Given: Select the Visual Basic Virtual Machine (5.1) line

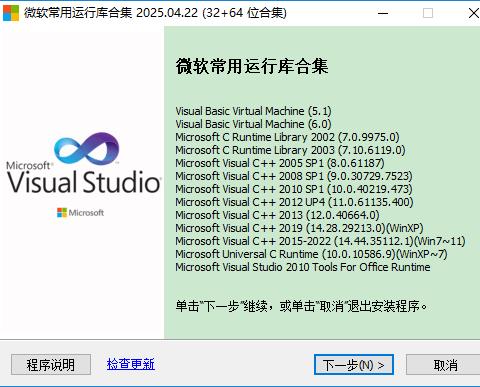Looking at the screenshot, I should point(253,111).
